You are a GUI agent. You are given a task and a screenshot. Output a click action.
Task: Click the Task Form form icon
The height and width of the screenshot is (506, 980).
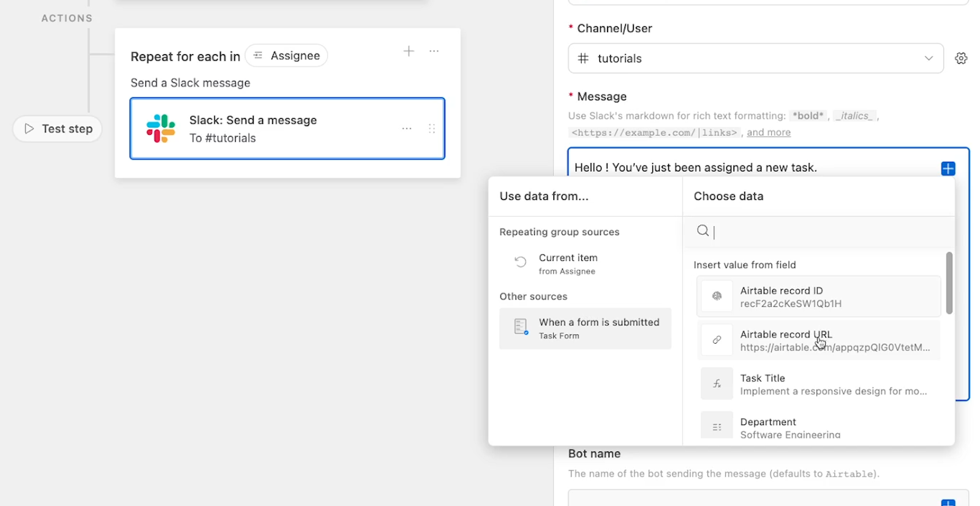(x=521, y=327)
